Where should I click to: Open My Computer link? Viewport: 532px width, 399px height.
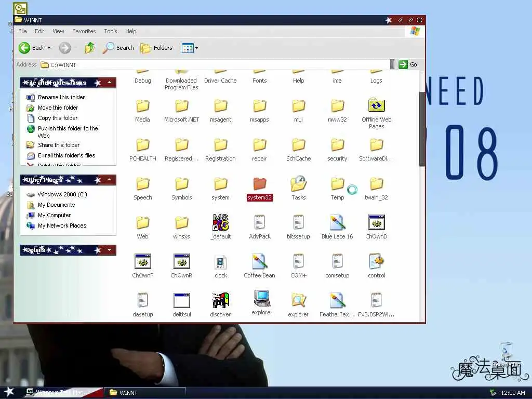[x=49, y=215]
